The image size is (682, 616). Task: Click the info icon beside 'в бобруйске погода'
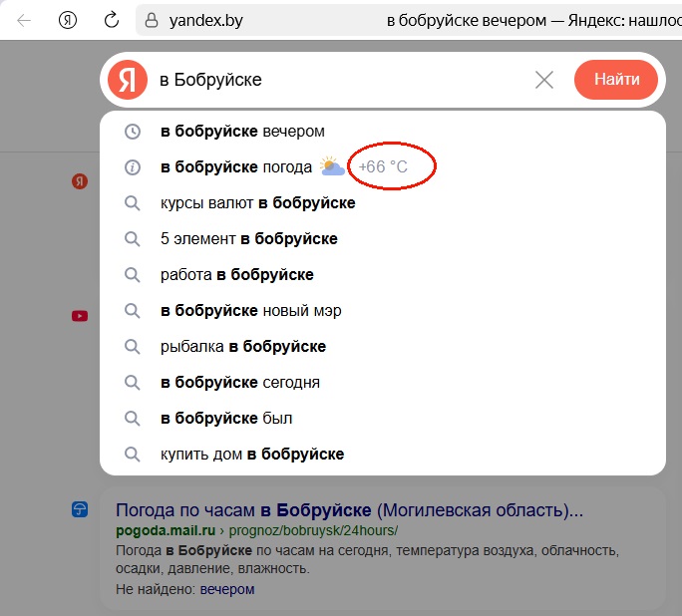[132, 167]
